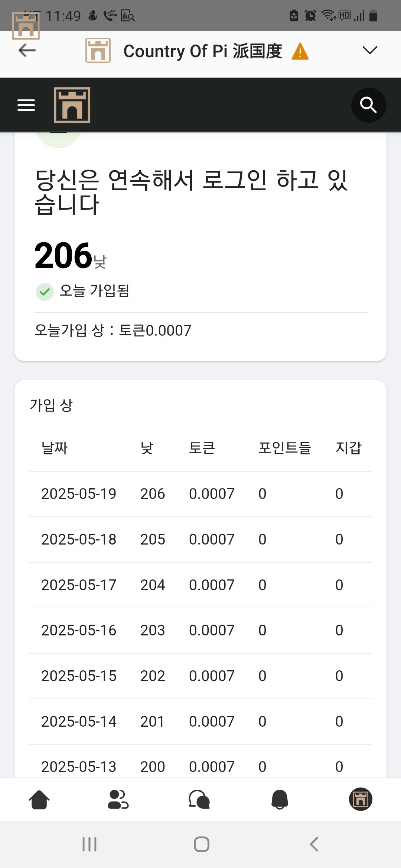The height and width of the screenshot is (868, 401).
Task: Open the Home tab in bottom bar
Action: click(39, 799)
